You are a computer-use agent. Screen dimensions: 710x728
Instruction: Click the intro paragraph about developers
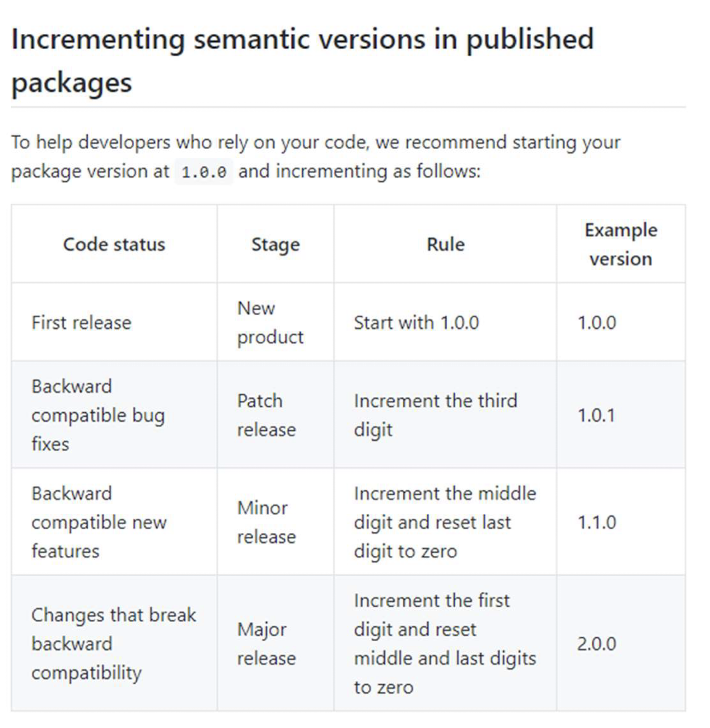click(x=315, y=157)
